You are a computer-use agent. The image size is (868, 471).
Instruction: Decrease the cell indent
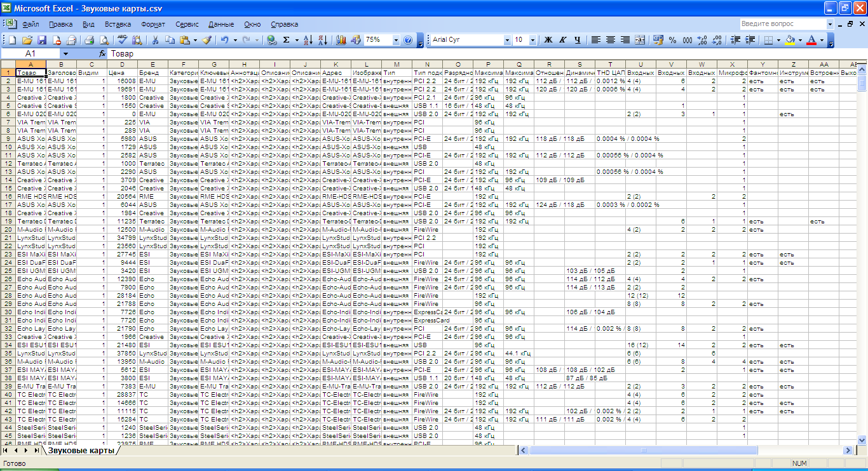click(x=735, y=40)
